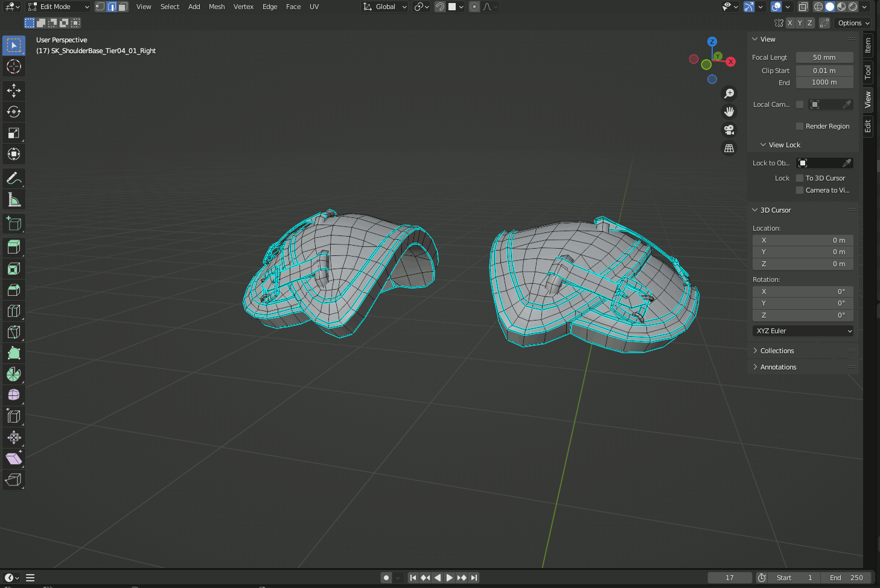Open the Options popover in the header
The height and width of the screenshot is (588, 880).
click(853, 23)
